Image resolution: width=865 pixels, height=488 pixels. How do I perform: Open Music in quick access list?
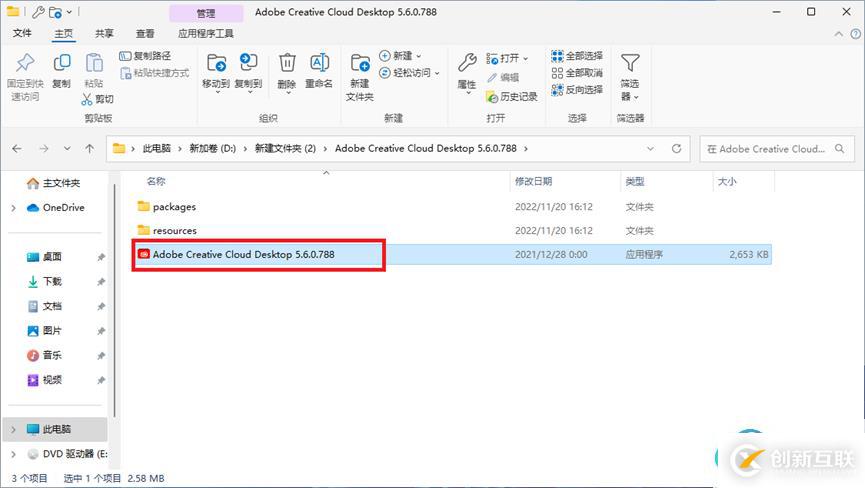pos(45,355)
